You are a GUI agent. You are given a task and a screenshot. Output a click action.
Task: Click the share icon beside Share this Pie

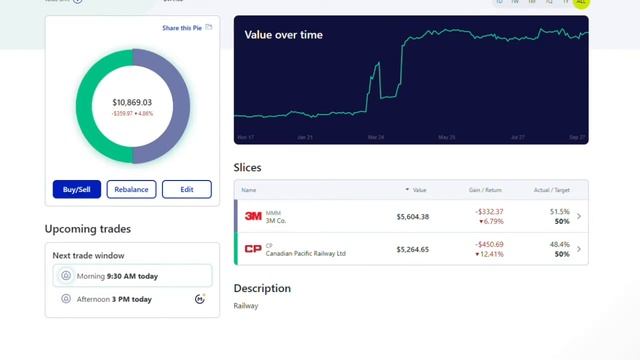coord(209,27)
